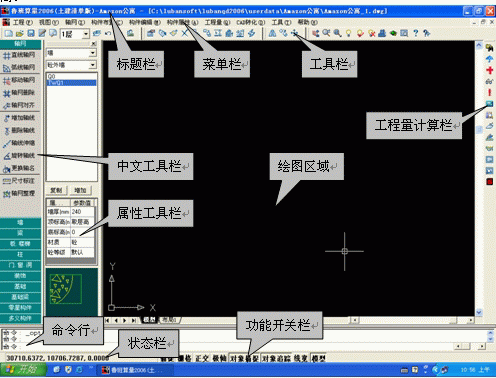
Task: Open the CAD转化 menu
Action: pyautogui.click(x=251, y=22)
